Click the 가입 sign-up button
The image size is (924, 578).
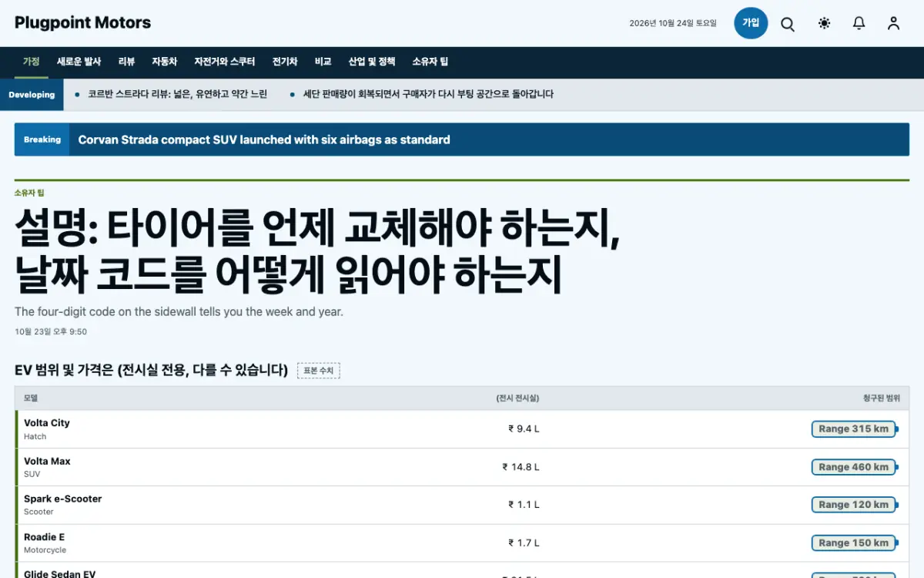751,23
